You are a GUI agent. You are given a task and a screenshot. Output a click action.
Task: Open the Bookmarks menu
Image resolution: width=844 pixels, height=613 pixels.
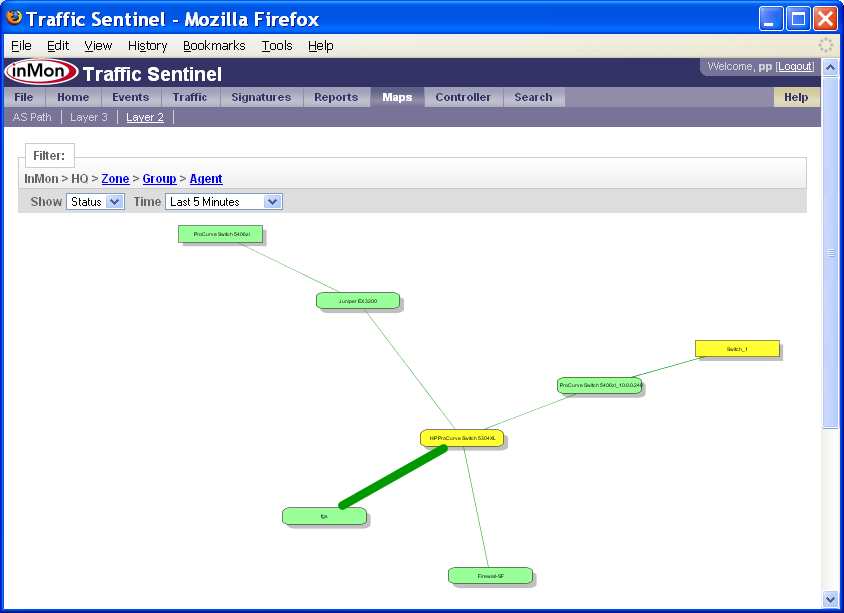pos(214,46)
